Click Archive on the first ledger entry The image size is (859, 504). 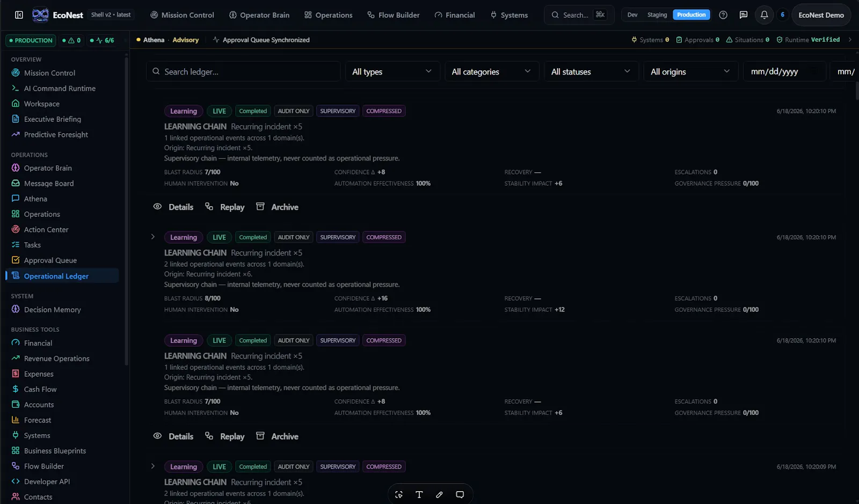pos(277,207)
